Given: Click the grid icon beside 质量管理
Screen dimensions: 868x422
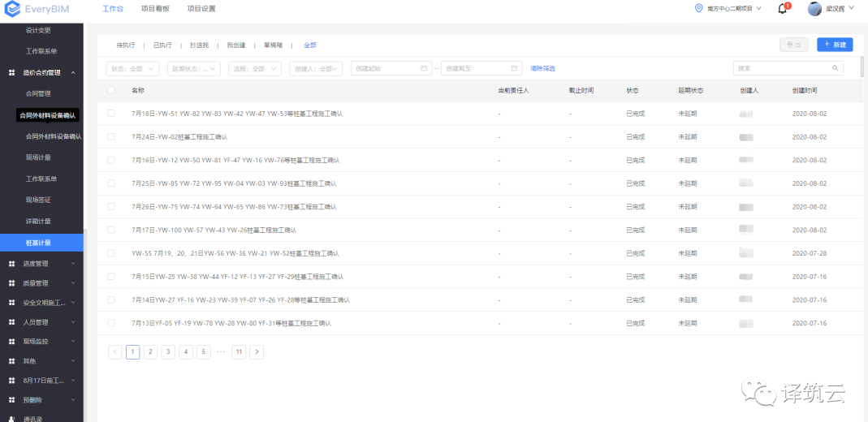Looking at the screenshot, I should point(11,283).
